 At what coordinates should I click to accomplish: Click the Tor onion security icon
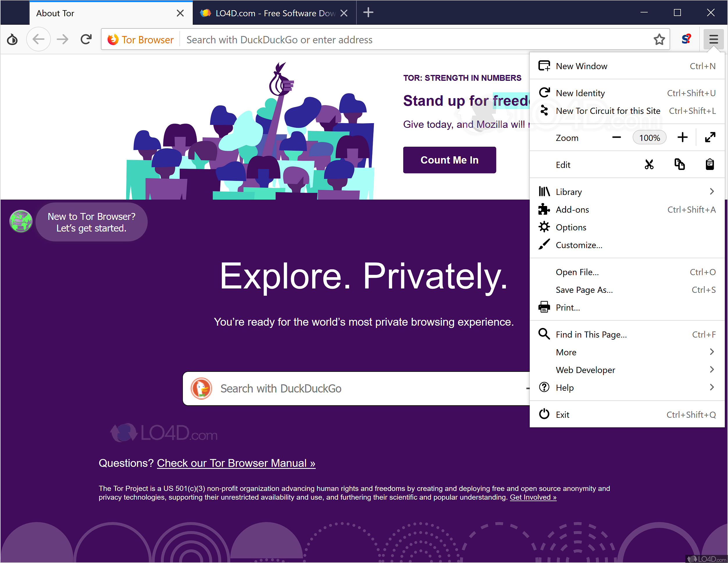click(x=12, y=39)
